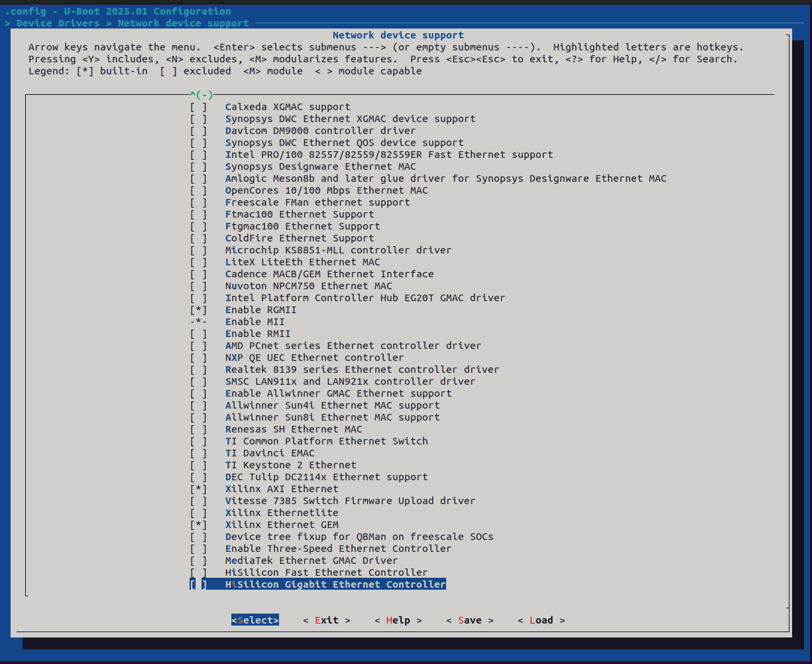This screenshot has height=664, width=812.
Task: Select Realtek 8139 series Ethernet controller driver
Action: tap(362, 369)
